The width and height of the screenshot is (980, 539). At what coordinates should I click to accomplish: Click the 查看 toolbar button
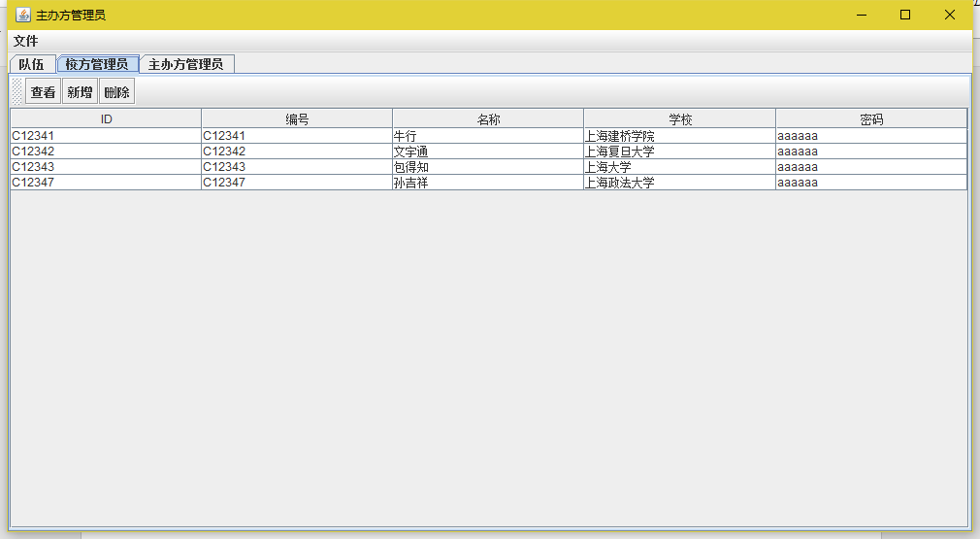pos(43,92)
